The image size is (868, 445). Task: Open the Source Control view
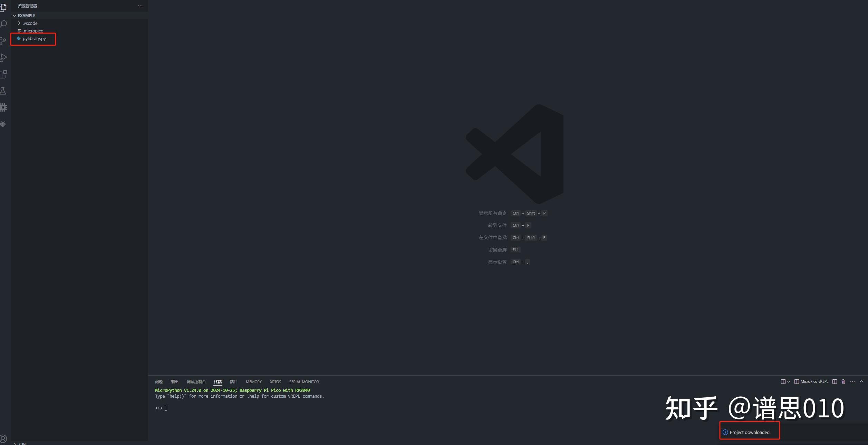[4, 41]
